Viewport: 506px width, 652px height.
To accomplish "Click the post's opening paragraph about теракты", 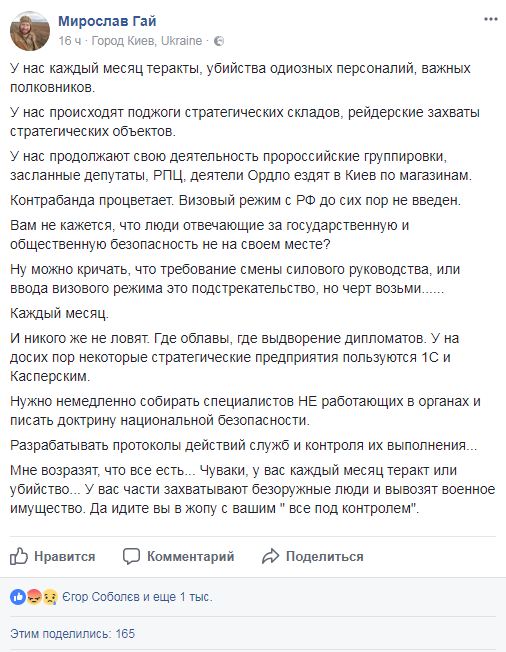I will [240, 78].
